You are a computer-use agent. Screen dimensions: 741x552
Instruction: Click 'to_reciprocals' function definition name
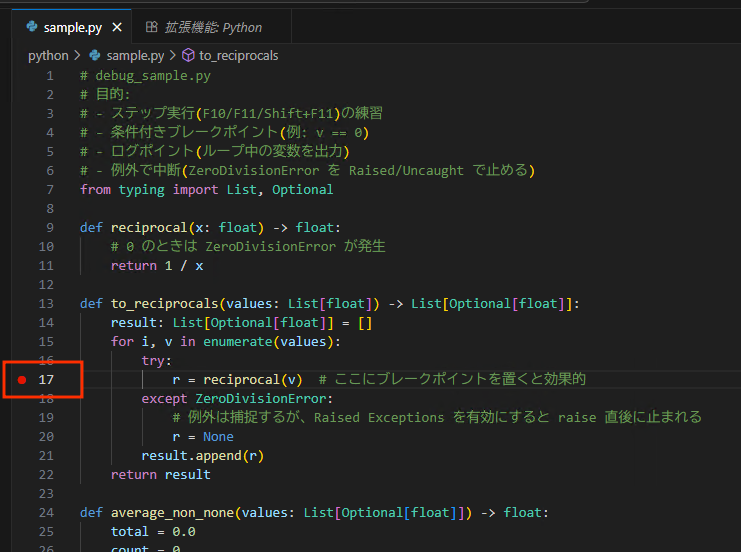(164, 304)
